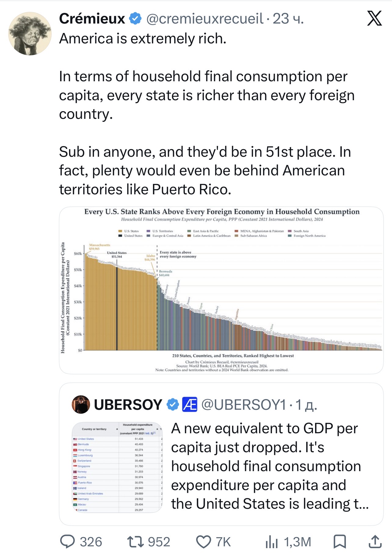Open the quoted tweet's table thumbnail
The width and height of the screenshot is (392, 557).
[x=117, y=467]
